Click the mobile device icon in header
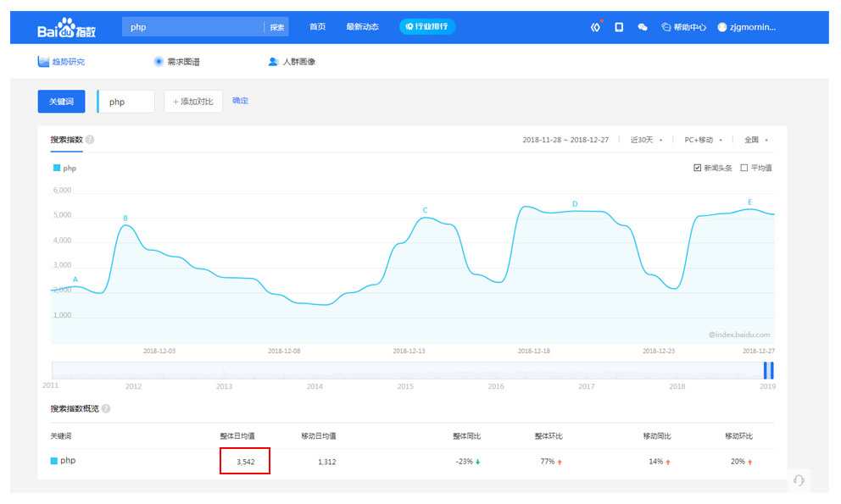This screenshot has height=504, width=841. click(619, 27)
